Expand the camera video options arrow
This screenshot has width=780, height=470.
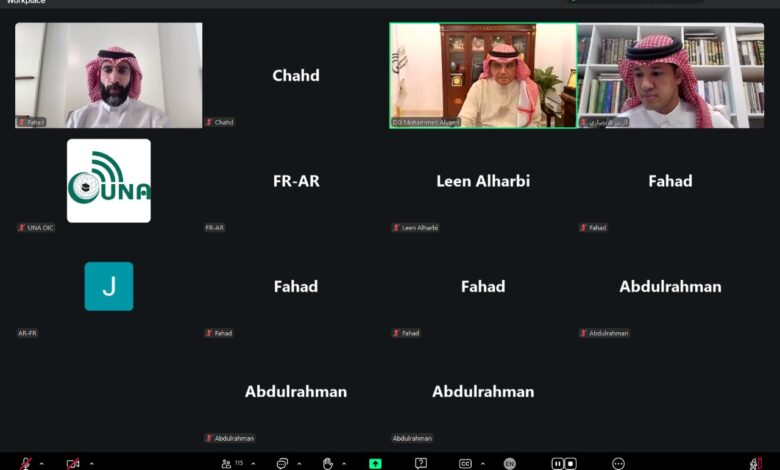tap(92, 464)
